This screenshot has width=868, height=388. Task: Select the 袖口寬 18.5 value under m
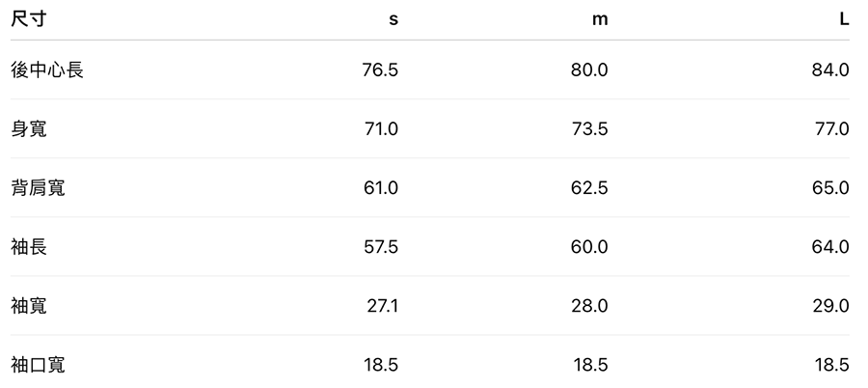[589, 365]
